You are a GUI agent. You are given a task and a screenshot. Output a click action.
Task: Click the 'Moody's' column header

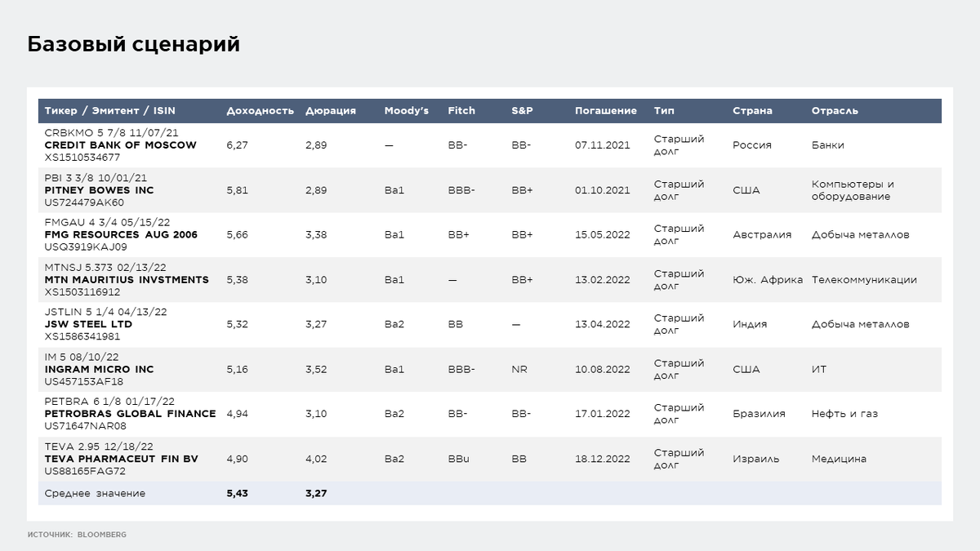pos(406,111)
